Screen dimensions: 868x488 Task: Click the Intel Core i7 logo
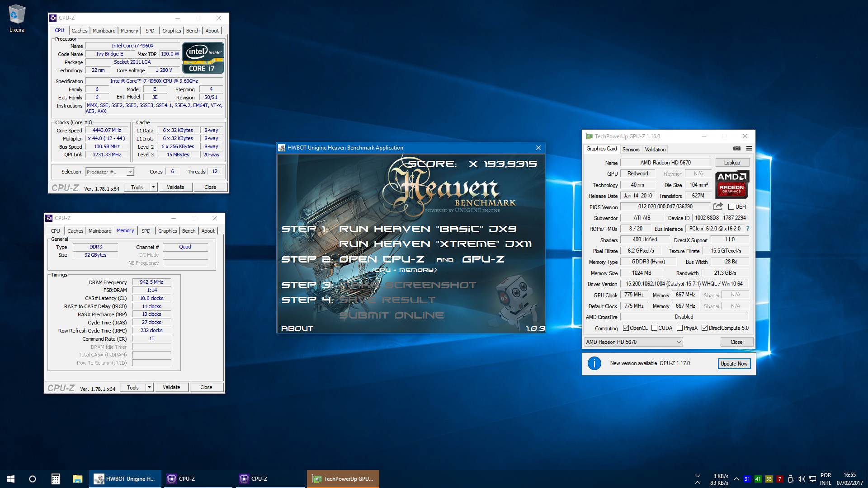(203, 58)
